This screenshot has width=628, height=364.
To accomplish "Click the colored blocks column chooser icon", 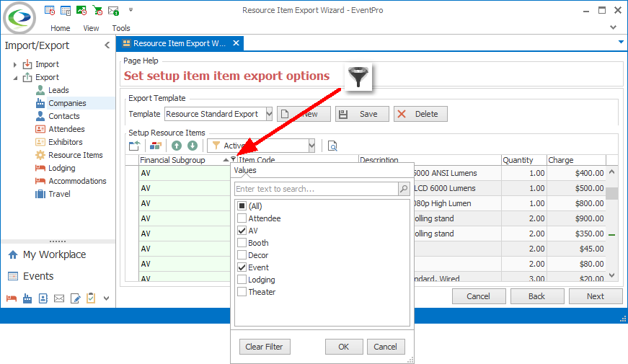I will 156,146.
